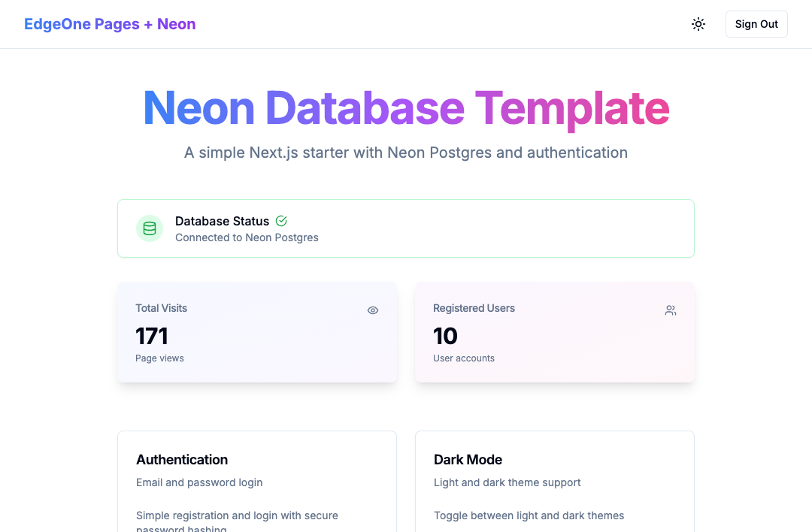Screen dimensions: 812x532
Task: Click the green database cylinder icon
Action: (150, 228)
